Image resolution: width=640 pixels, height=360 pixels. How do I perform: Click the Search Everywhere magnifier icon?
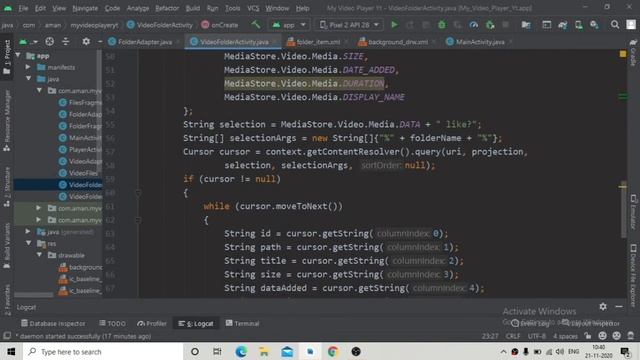615,25
